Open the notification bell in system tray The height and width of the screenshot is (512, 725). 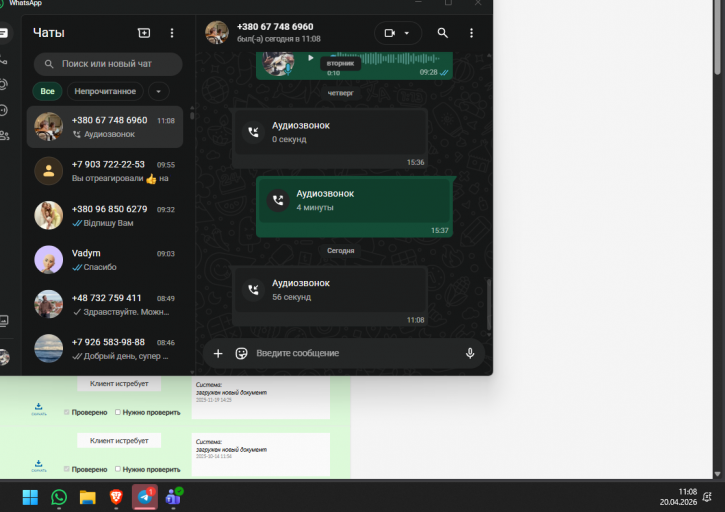pyautogui.click(x=707, y=497)
